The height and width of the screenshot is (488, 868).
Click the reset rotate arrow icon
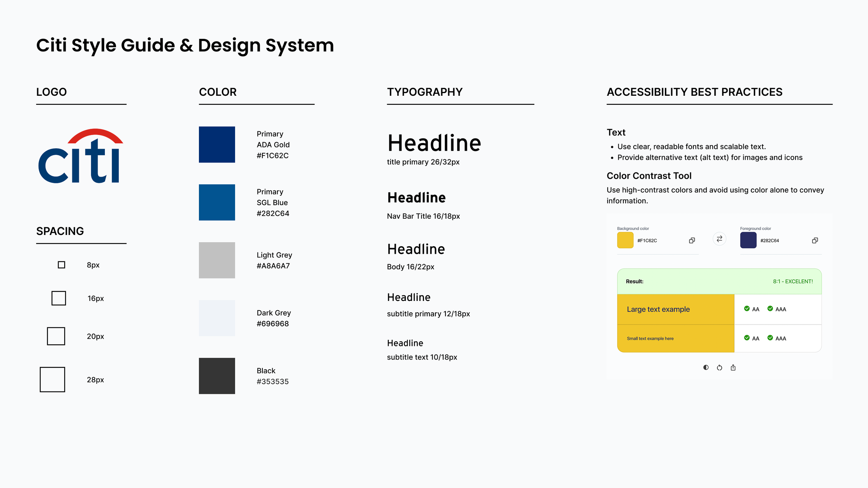click(719, 368)
